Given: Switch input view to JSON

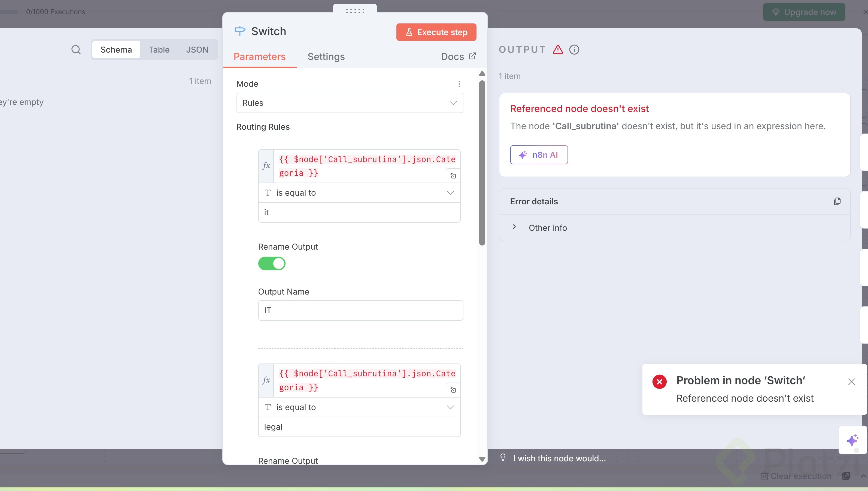Looking at the screenshot, I should coord(197,50).
